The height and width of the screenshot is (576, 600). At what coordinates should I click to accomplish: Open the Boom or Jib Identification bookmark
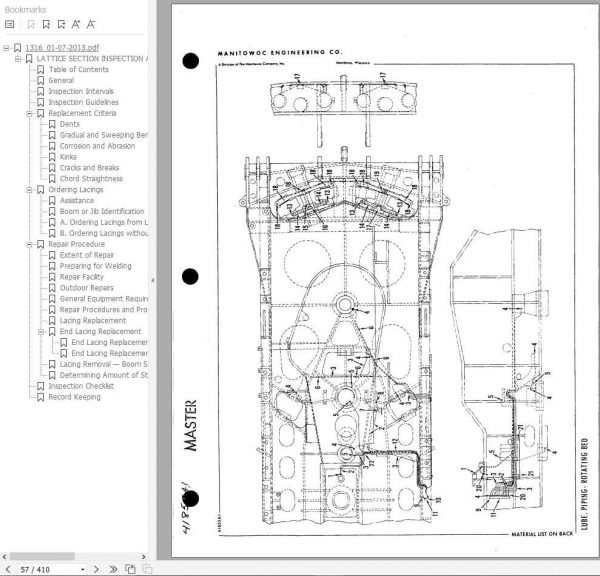click(102, 211)
